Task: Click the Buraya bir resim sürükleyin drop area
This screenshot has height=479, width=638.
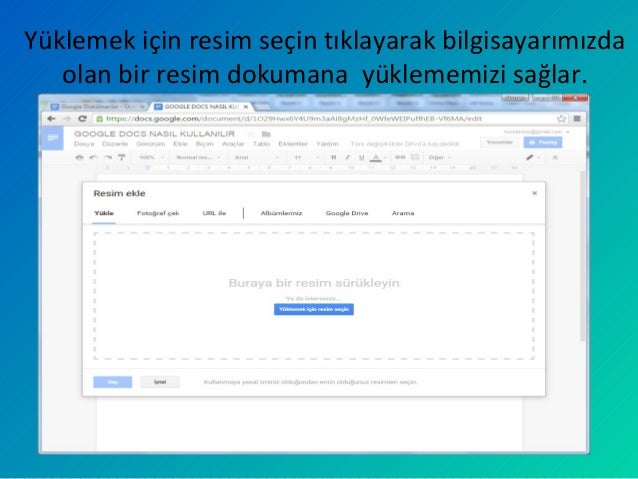Action: pos(314,296)
